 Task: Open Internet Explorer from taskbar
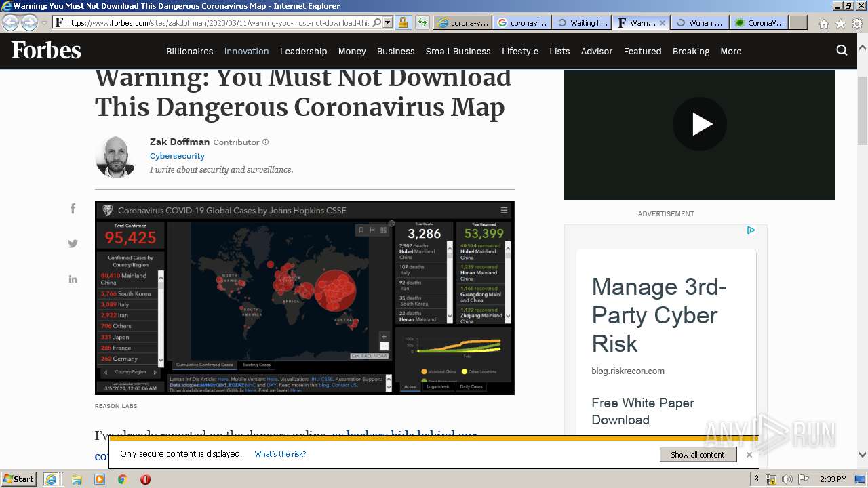pos(51,479)
